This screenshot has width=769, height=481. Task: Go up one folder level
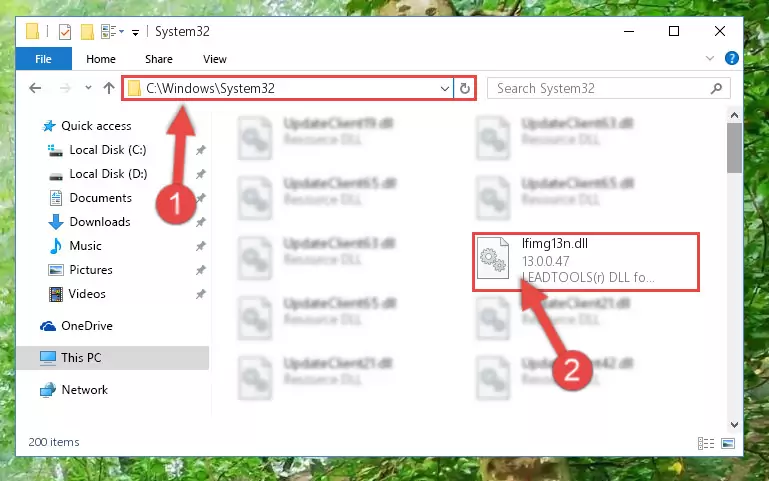point(109,88)
